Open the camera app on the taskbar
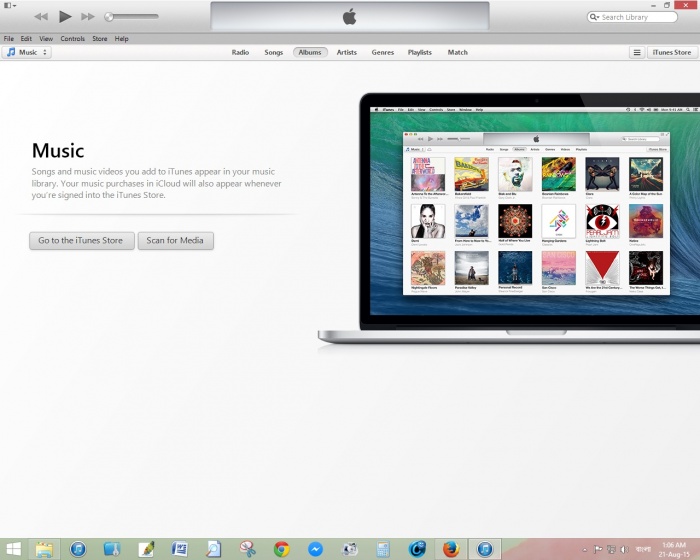This screenshot has height=560, width=700. 349,549
